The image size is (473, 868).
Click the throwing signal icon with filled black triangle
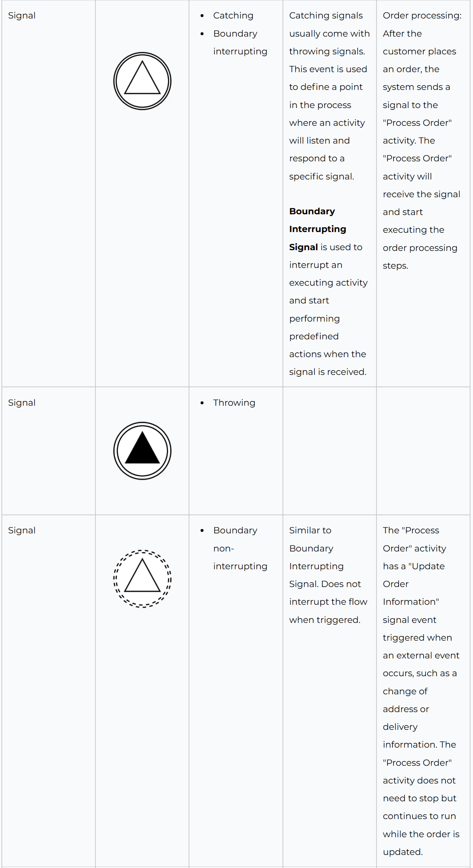142,451
